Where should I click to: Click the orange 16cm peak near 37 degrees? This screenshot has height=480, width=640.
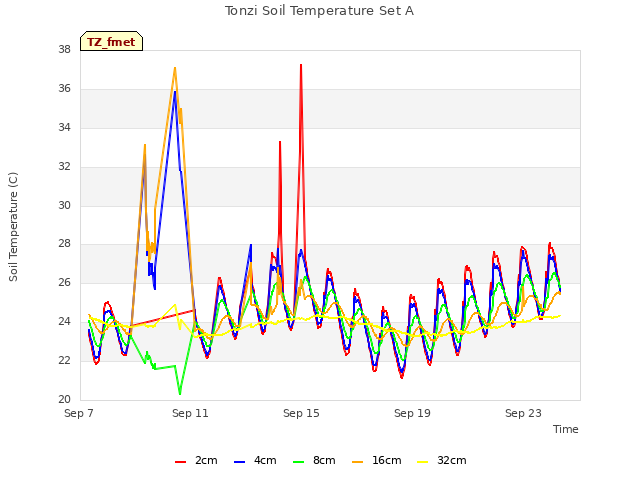[175, 69]
